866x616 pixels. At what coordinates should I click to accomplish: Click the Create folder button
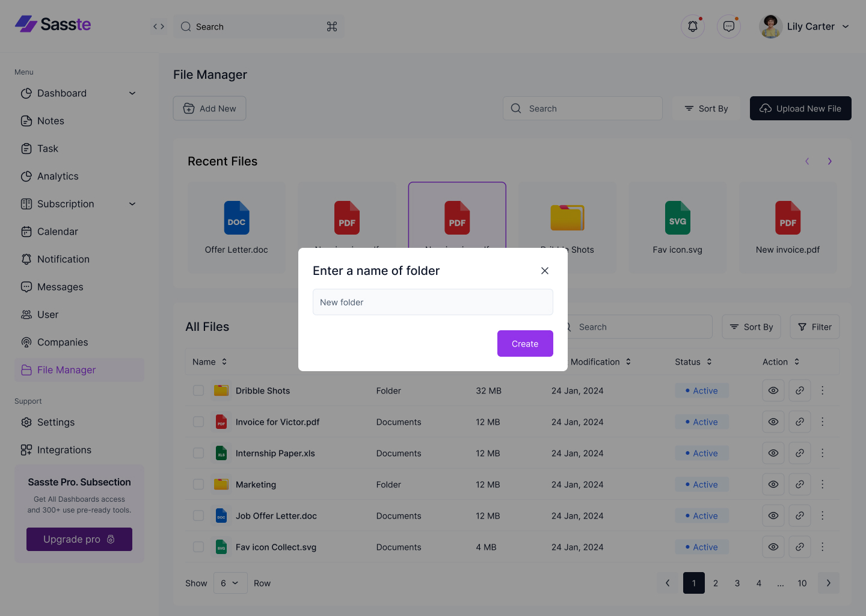(x=525, y=343)
